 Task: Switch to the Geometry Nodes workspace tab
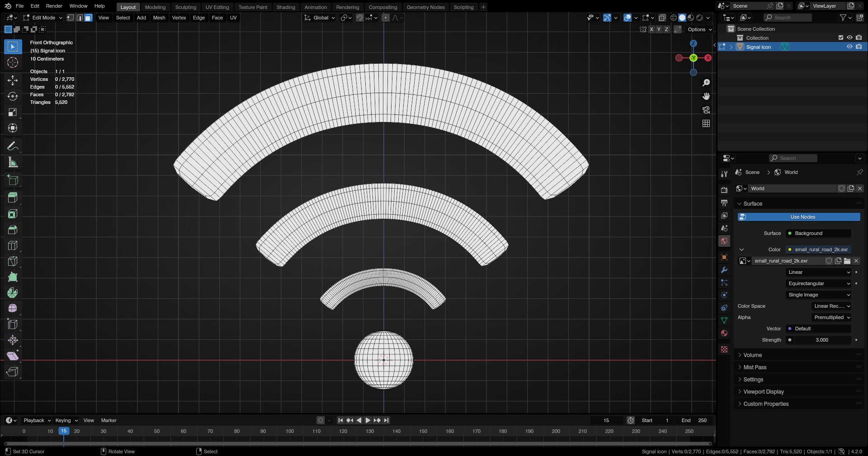[x=425, y=7]
